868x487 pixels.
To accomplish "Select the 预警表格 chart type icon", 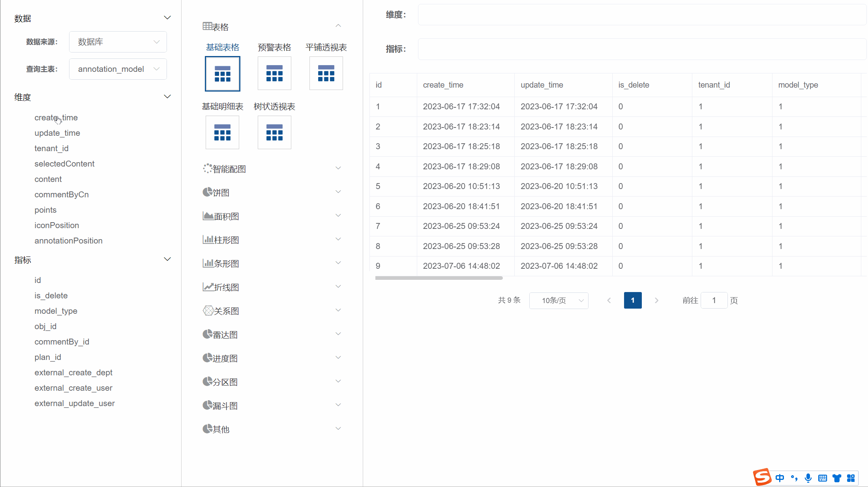I will click(274, 73).
